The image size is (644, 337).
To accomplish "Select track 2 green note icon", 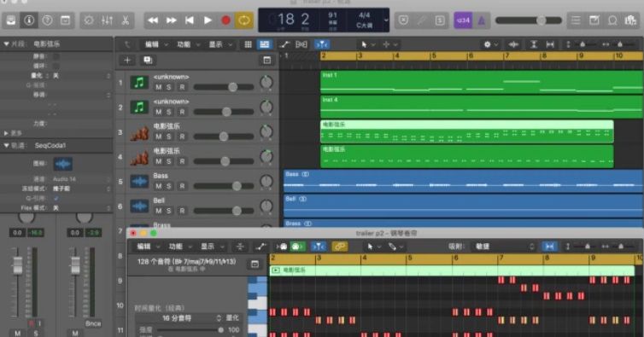I will click(139, 107).
